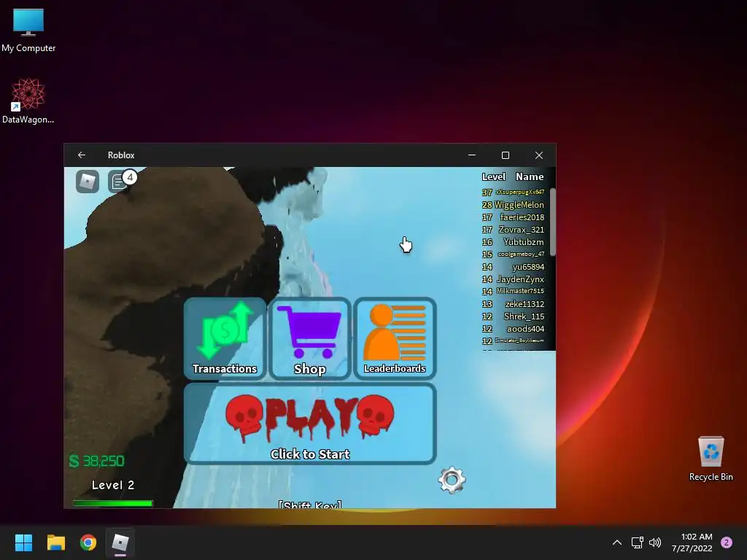747x560 pixels.
Task: Open the DataWagon desktop shortcut
Action: [28, 101]
